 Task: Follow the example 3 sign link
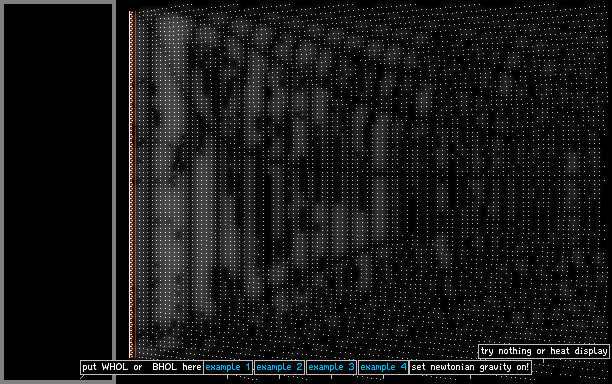point(331,367)
